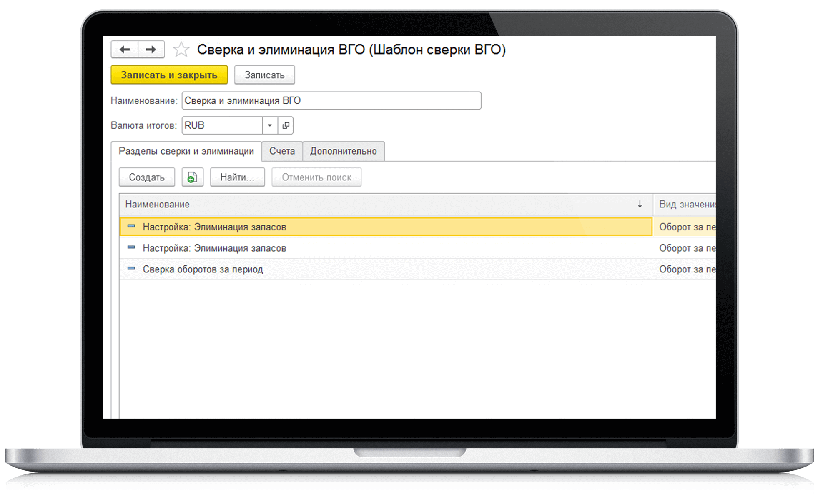Click the Наименование column header
Viewport: 818px width, 504px height.
point(386,204)
